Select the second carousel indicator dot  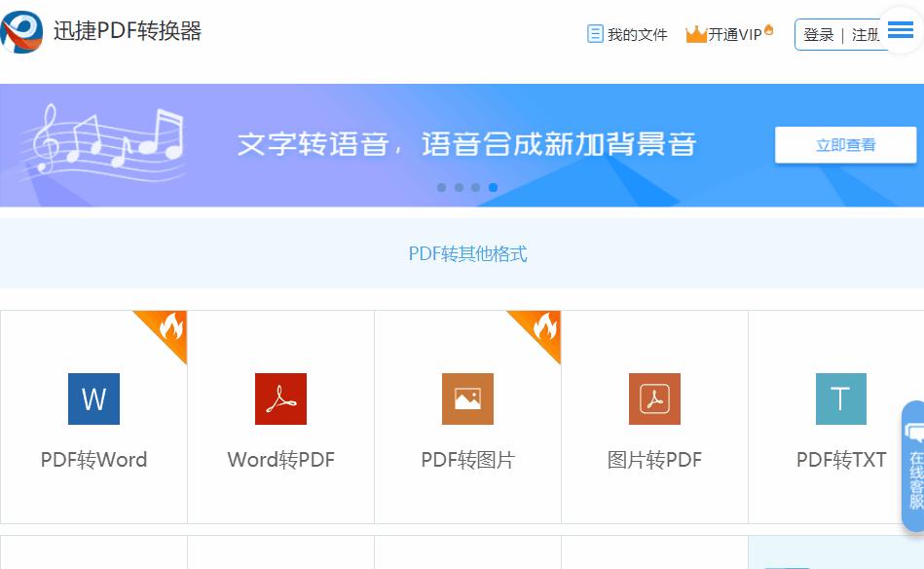tap(459, 187)
